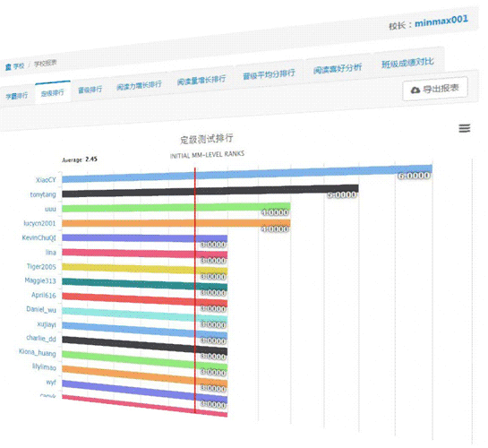Switch to the 晋级排行 tab

(90, 90)
